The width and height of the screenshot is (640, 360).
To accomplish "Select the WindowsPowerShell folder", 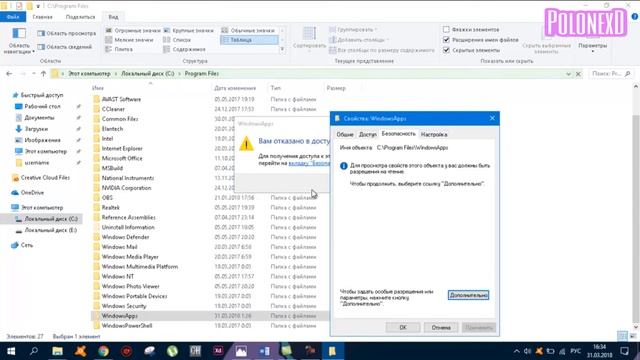I will click(x=127, y=326).
